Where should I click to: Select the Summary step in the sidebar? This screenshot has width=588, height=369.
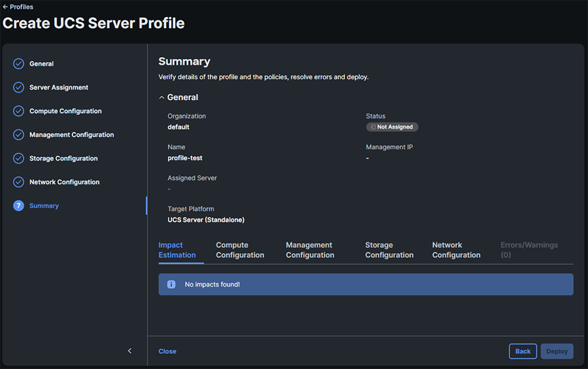[x=44, y=206]
